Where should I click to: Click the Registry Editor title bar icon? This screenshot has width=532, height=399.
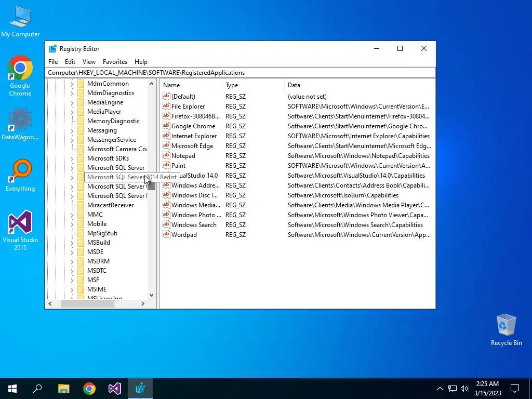52,49
